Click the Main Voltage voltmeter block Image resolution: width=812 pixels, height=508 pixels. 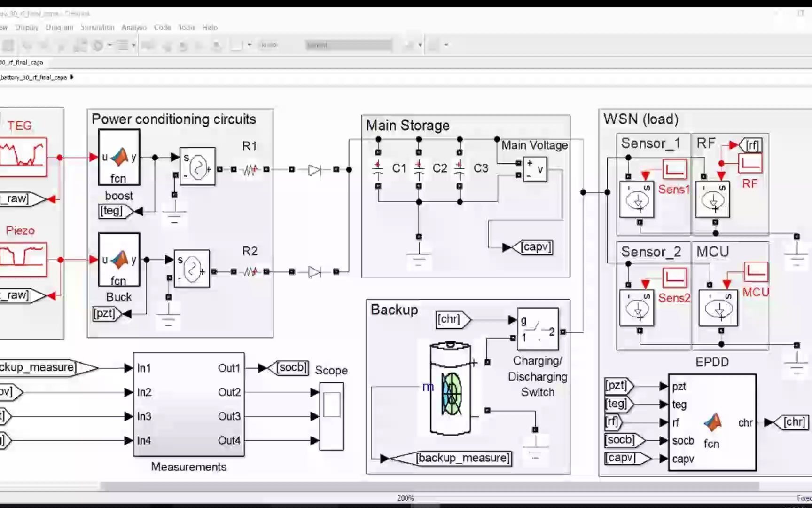coord(535,168)
